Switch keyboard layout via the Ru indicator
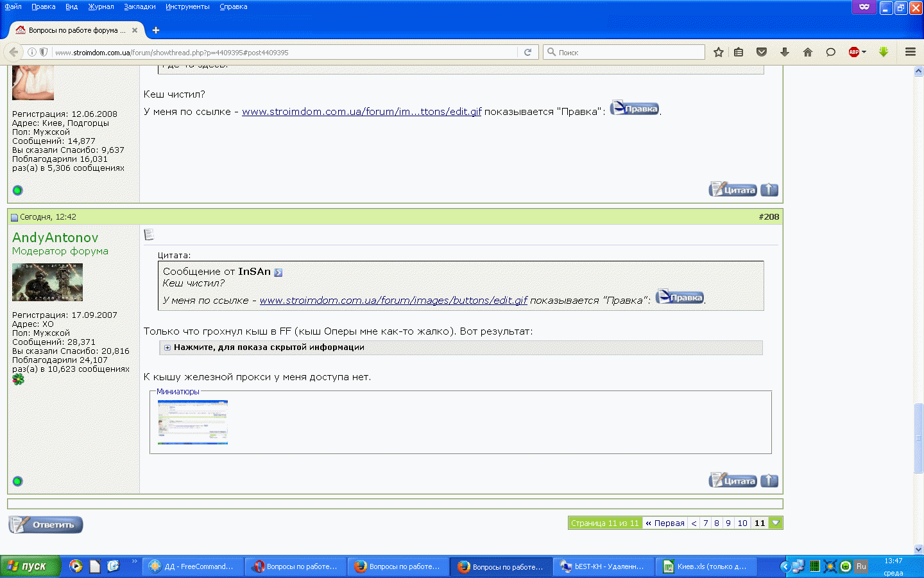The height and width of the screenshot is (578, 924). (862, 566)
